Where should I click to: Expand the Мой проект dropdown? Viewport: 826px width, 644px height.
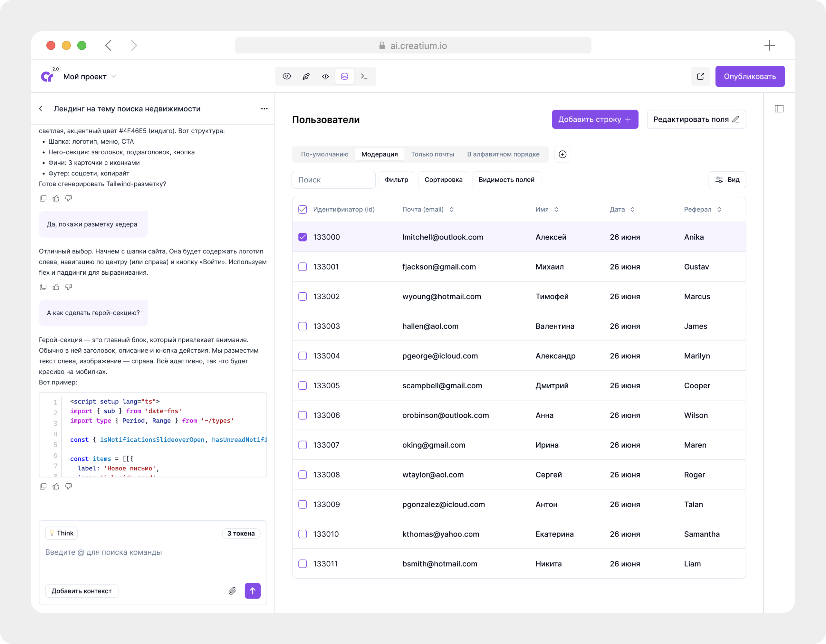(113, 77)
